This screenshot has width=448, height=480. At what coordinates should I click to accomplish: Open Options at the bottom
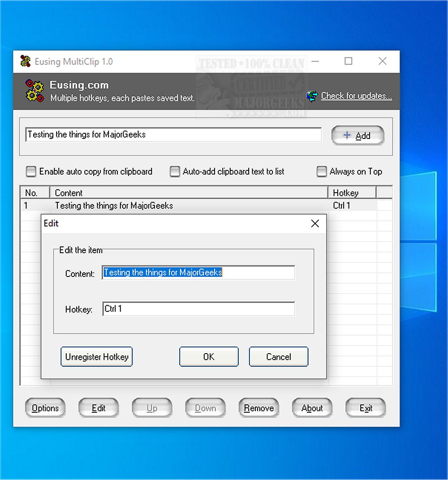pyautogui.click(x=45, y=408)
